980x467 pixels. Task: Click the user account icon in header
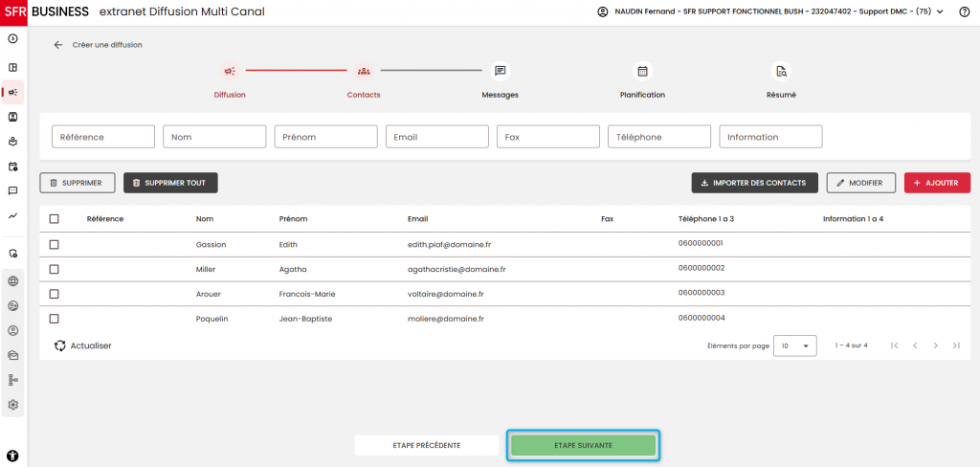click(603, 11)
